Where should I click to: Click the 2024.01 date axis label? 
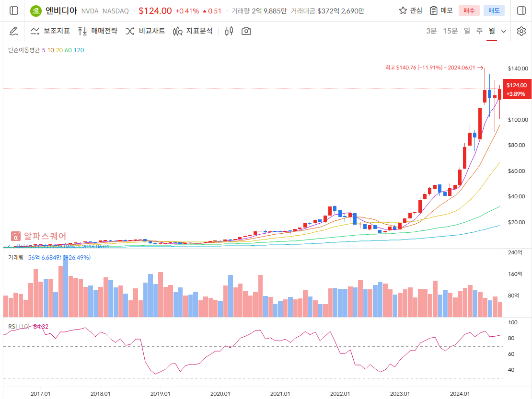tap(460, 394)
